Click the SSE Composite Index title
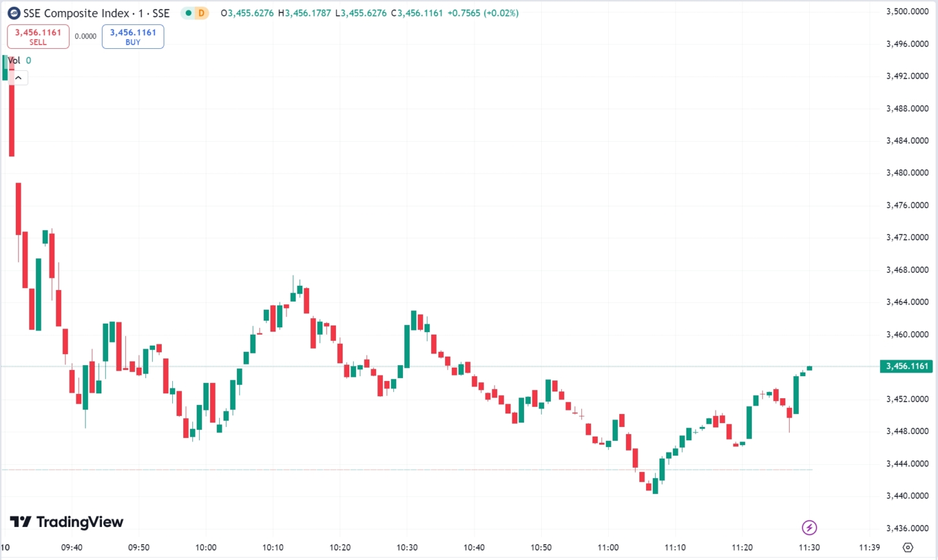This screenshot has height=560, width=938. [96, 13]
